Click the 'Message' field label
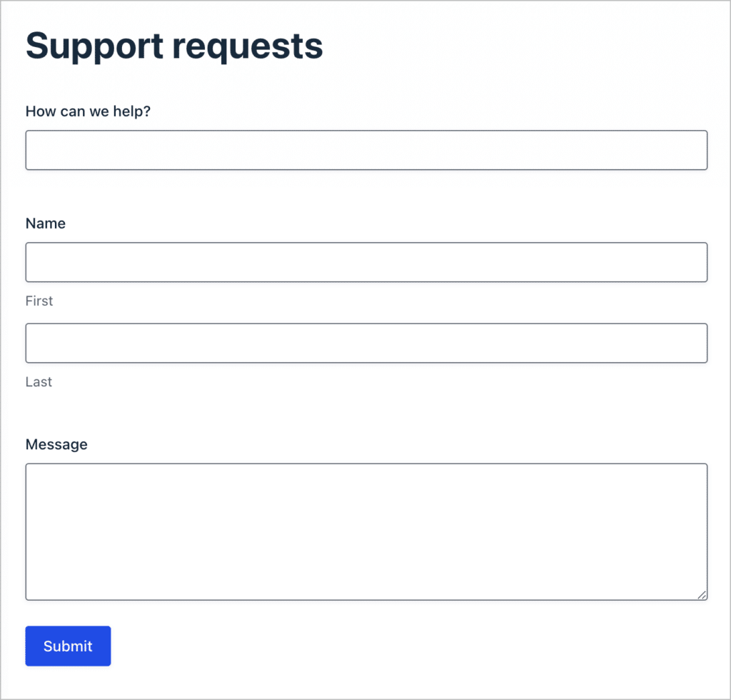This screenshot has height=700, width=731. [x=56, y=444]
